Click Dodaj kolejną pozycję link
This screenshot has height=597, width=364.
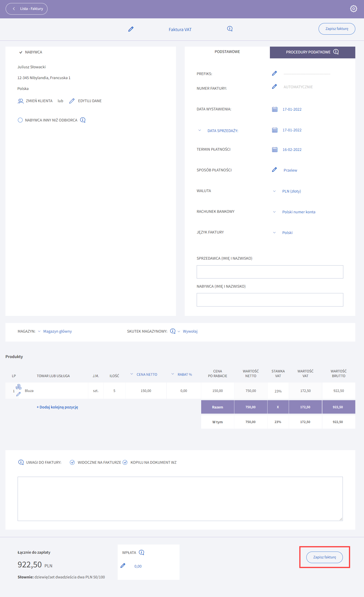tap(57, 407)
